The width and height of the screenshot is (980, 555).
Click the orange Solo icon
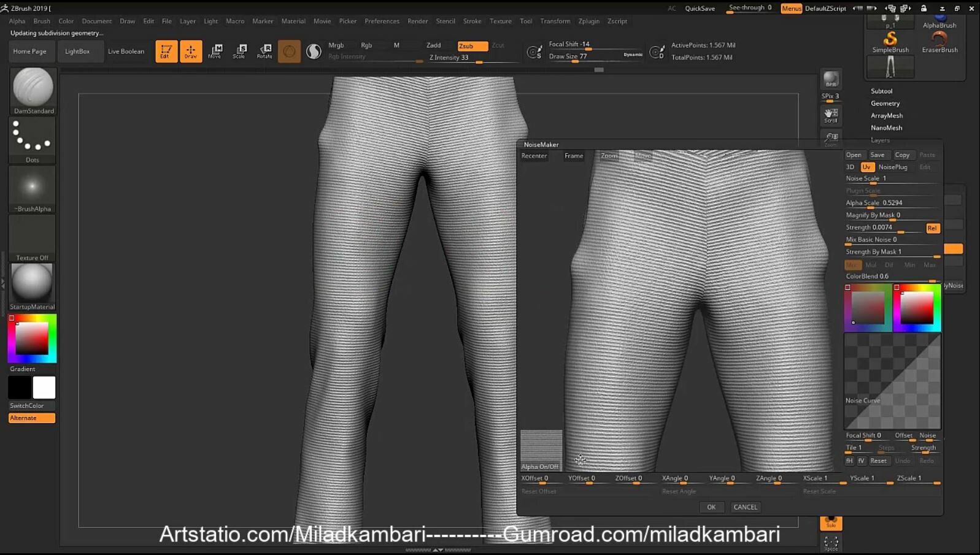pos(831,522)
